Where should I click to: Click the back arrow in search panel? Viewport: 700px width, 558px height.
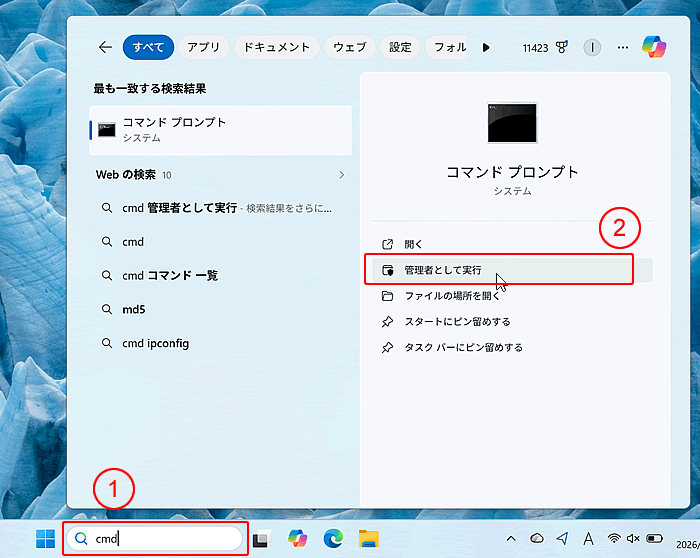(105, 47)
